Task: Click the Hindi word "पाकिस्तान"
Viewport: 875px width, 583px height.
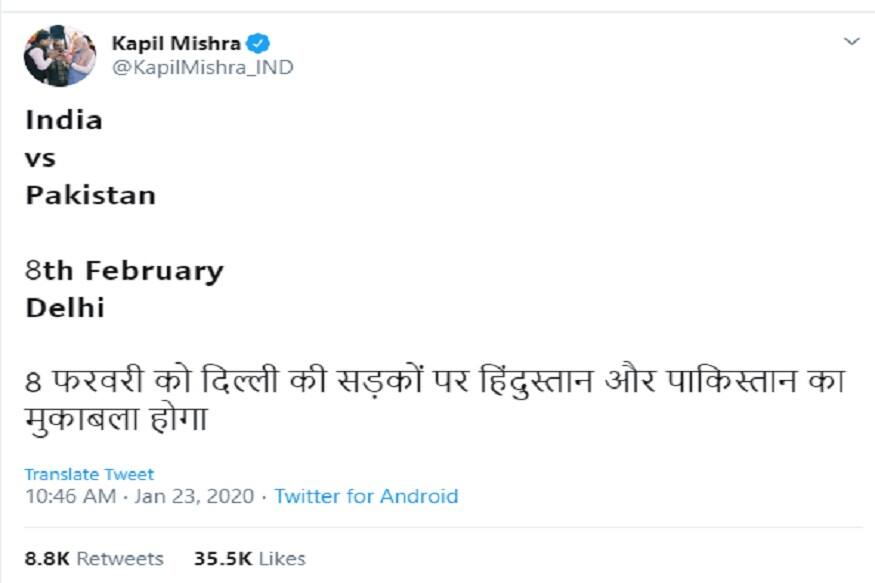Action: tap(745, 383)
